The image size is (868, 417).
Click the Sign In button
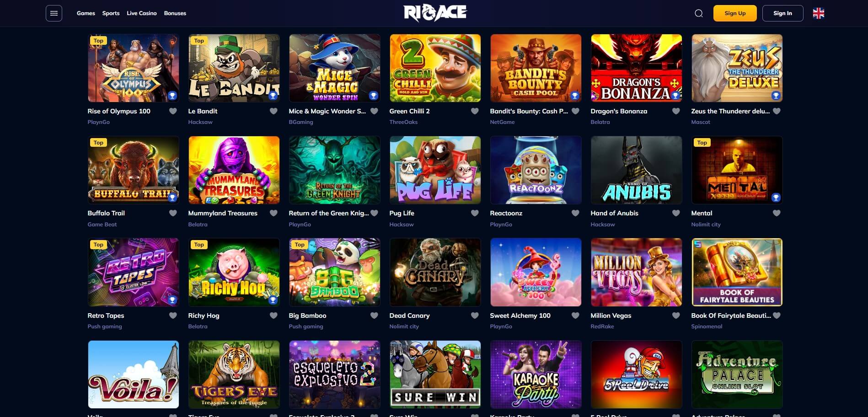point(783,13)
